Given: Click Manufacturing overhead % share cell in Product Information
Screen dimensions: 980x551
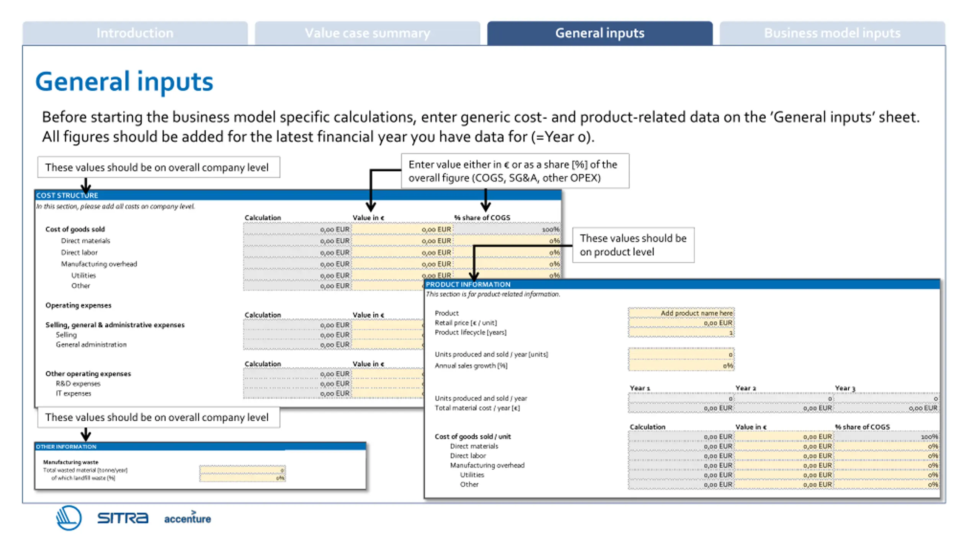Looking at the screenshot, I should (x=887, y=465).
